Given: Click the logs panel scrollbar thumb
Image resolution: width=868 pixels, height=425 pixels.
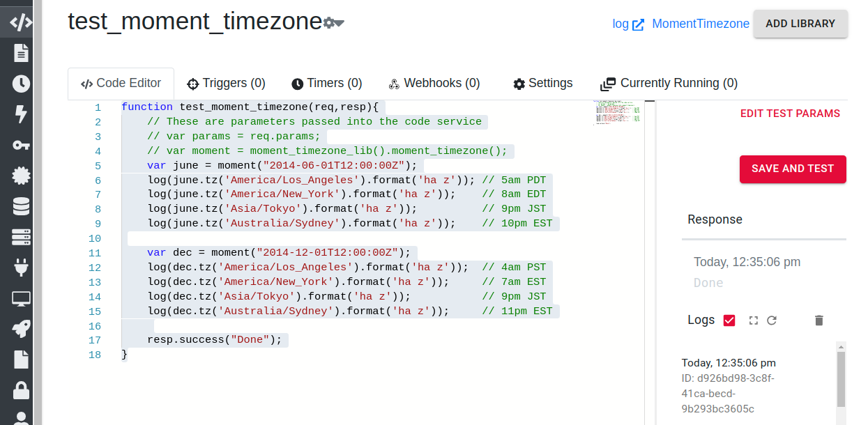Looking at the screenshot, I should pyautogui.click(x=841, y=378).
